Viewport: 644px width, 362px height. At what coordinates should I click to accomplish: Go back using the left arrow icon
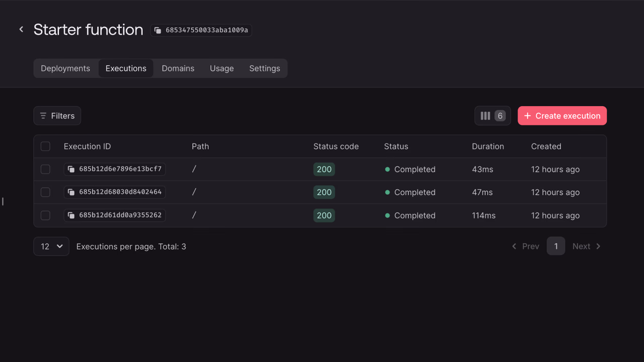pos(21,30)
